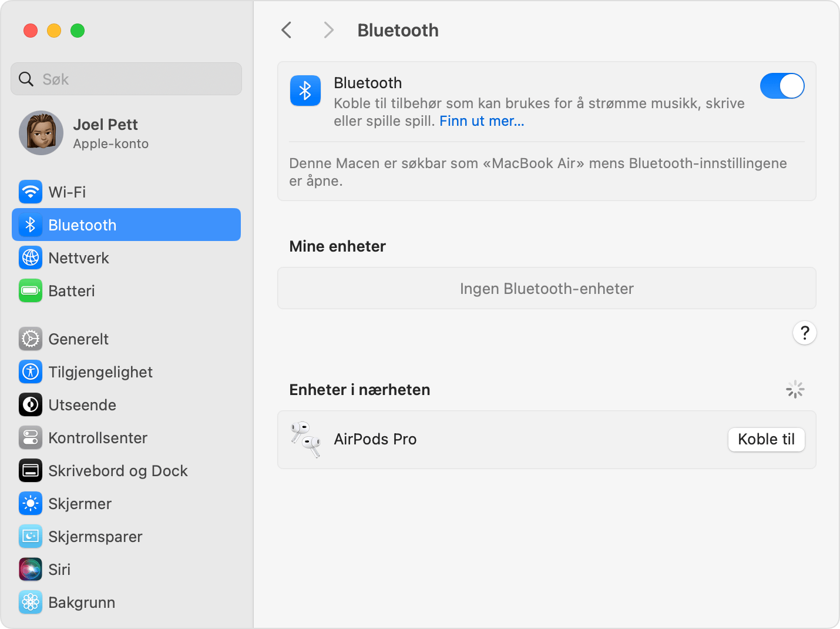The image size is (840, 629).
Task: Select Wi-Fi in the sidebar
Action: point(126,192)
